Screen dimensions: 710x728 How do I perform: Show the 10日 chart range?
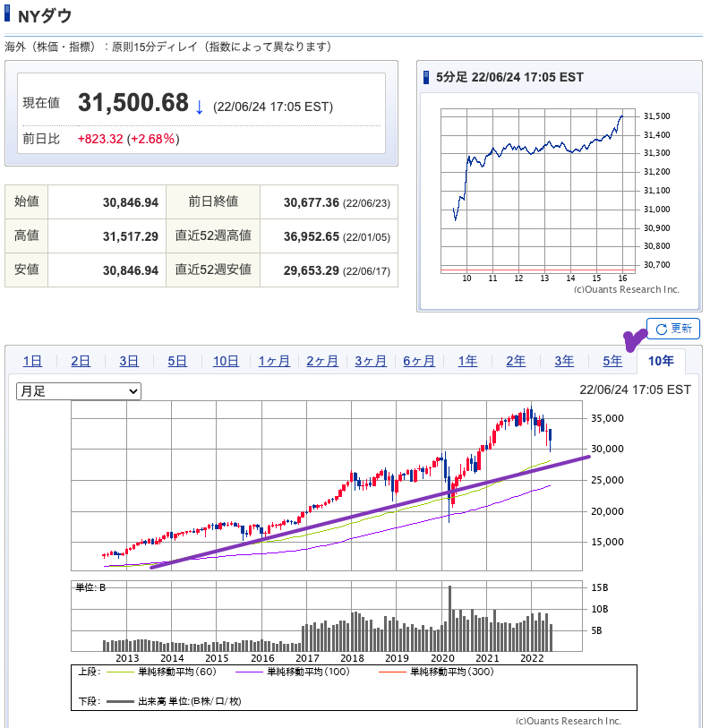pyautogui.click(x=226, y=361)
